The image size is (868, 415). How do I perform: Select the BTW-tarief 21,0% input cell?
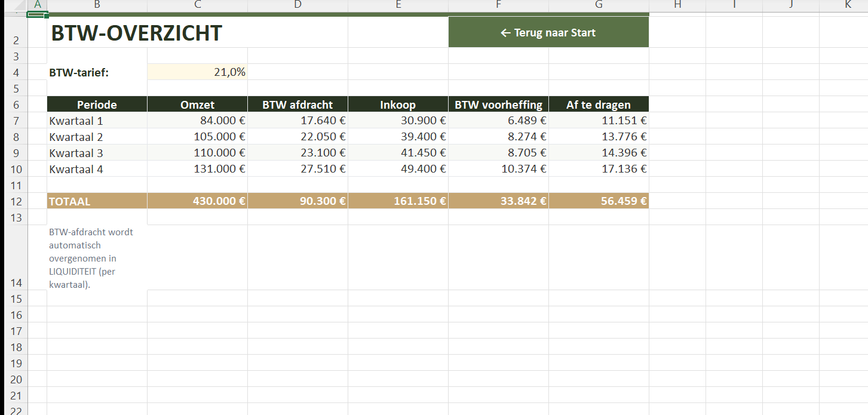click(x=197, y=72)
